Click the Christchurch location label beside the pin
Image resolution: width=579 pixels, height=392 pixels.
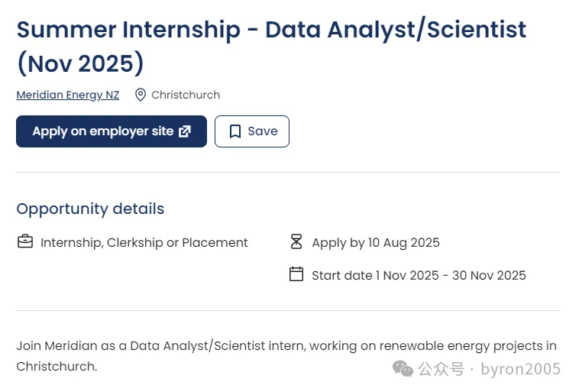[186, 95]
